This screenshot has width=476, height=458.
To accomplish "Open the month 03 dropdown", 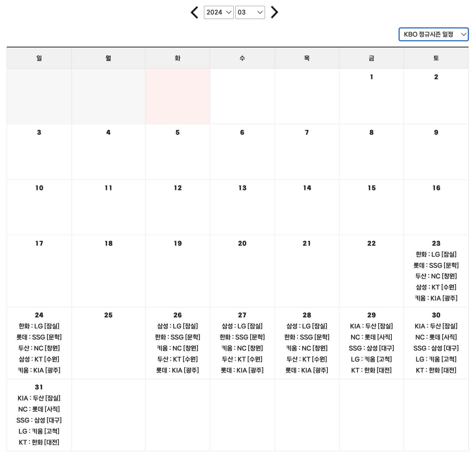I will click(x=250, y=12).
